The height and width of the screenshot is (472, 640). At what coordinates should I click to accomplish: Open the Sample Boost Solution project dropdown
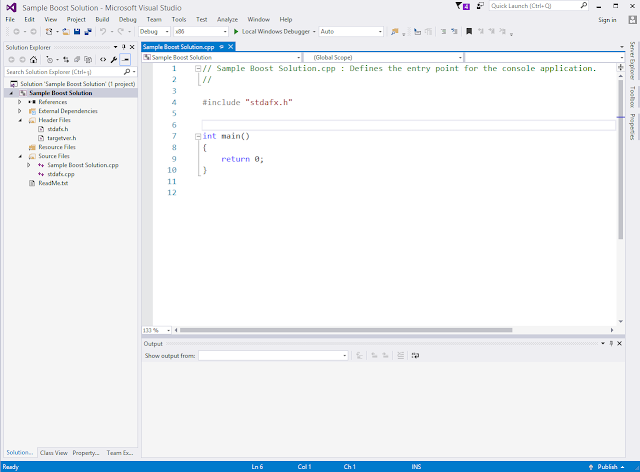[x=222, y=58]
